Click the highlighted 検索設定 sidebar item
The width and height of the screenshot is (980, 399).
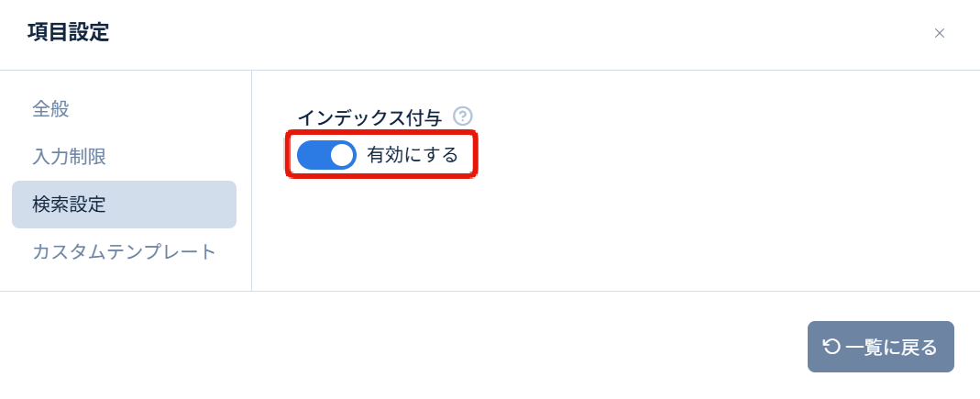tap(124, 205)
